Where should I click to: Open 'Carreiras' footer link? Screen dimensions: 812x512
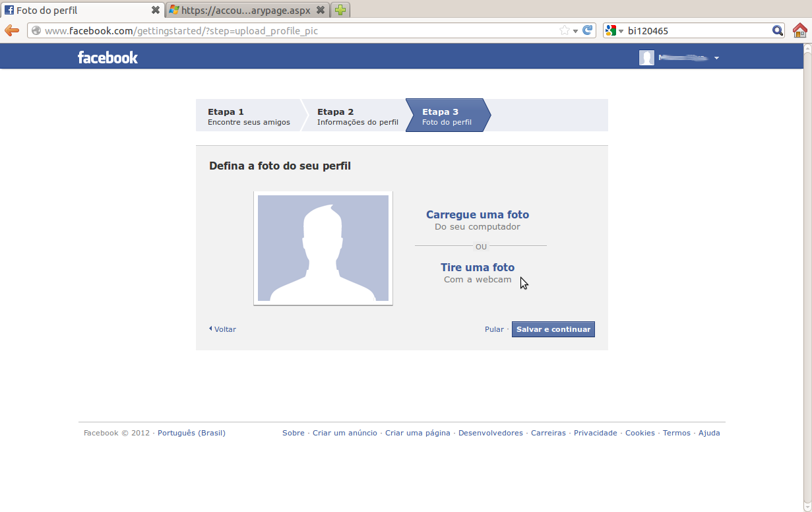pyautogui.click(x=548, y=433)
